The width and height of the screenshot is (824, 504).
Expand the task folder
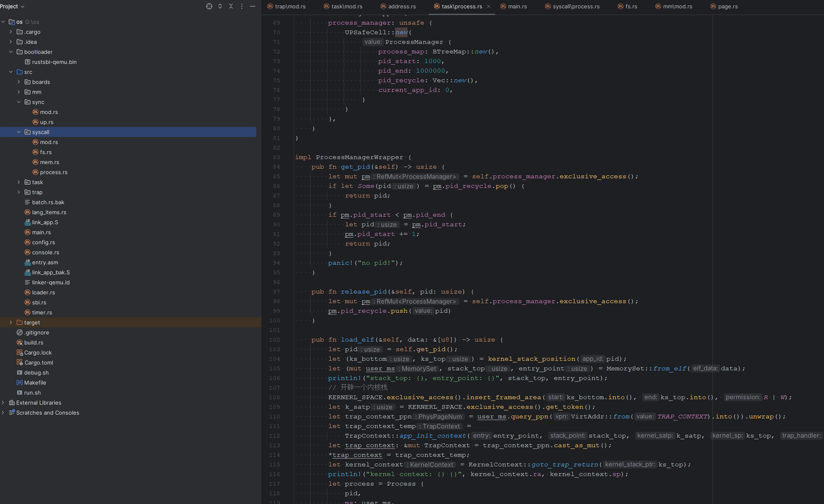pos(19,182)
